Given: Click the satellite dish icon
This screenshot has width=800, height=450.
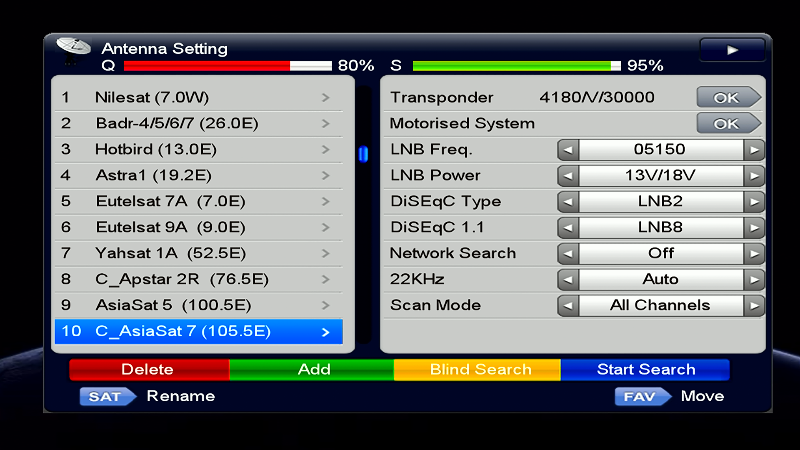Looking at the screenshot, I should click(x=73, y=49).
